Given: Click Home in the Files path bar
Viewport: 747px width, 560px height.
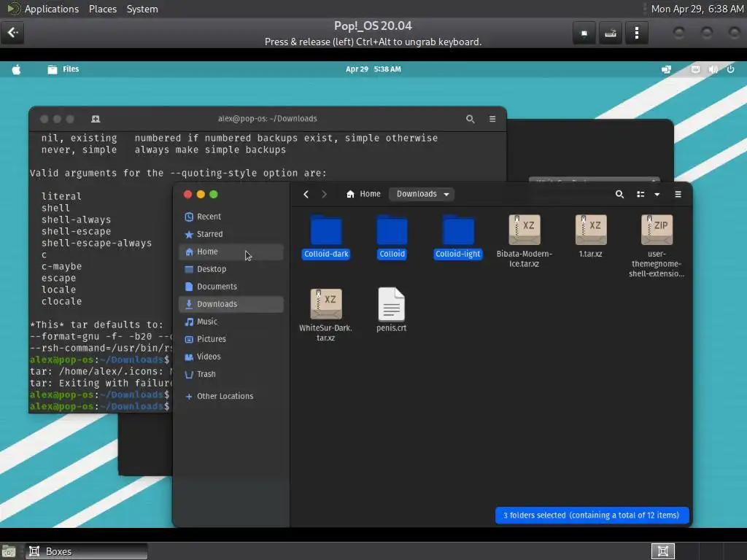Looking at the screenshot, I should pos(363,194).
